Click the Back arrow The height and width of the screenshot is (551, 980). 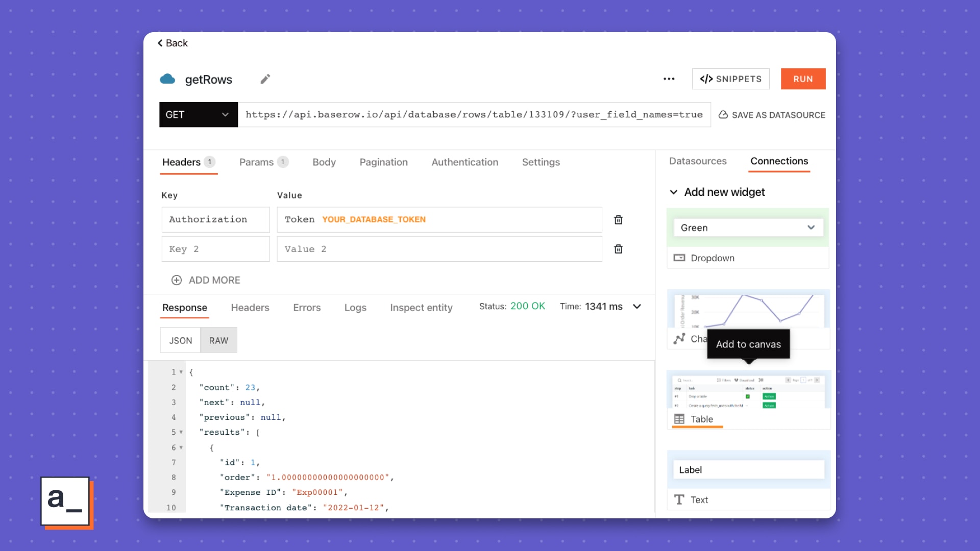tap(160, 43)
